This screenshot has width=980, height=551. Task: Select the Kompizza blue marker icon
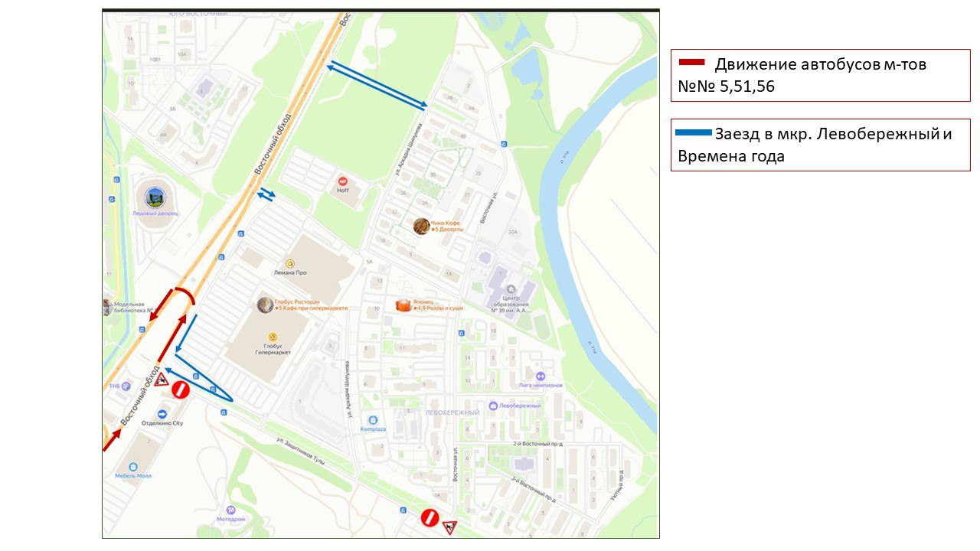click(372, 420)
